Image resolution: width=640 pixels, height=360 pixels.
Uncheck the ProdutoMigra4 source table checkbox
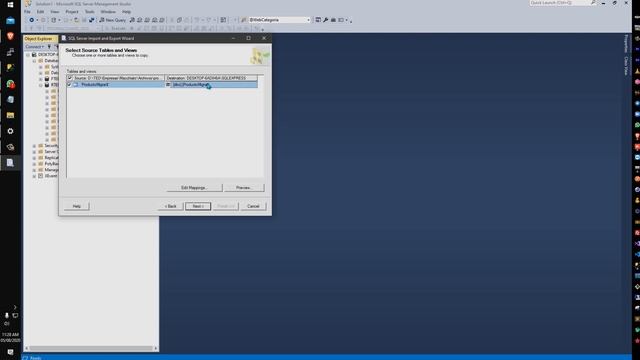69,84
